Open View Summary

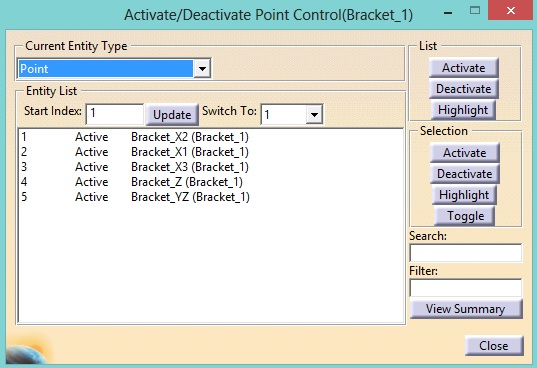[x=466, y=309]
